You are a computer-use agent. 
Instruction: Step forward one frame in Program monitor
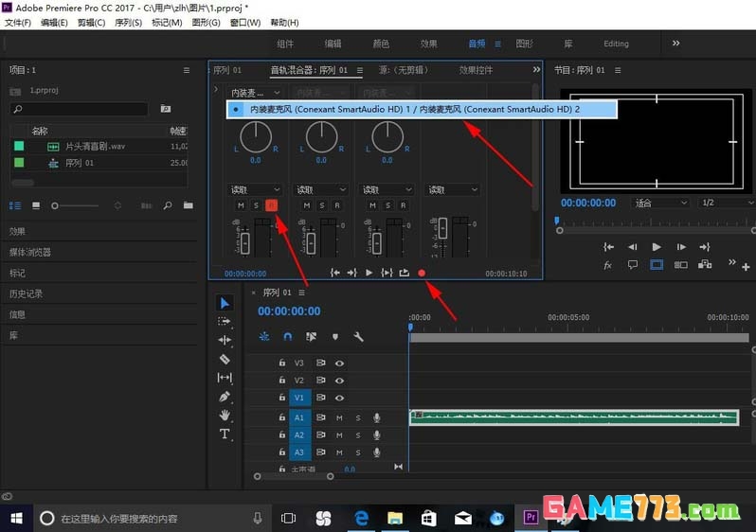(681, 247)
